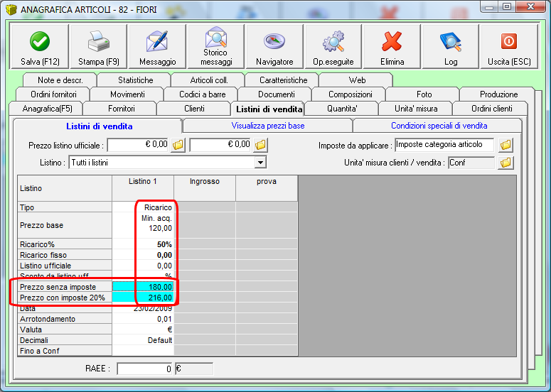Switch to Anagrafica(F5) tab

(x=47, y=109)
